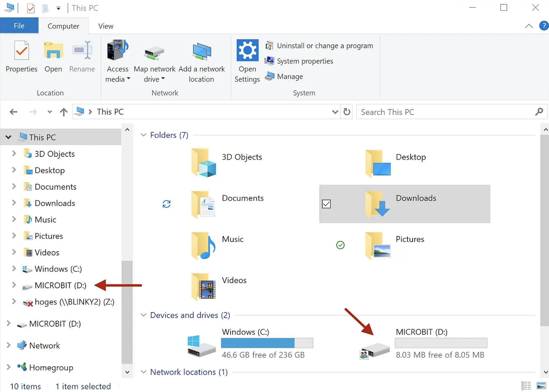
Task: Uncheck the Downloads folder checkbox
Action: pos(326,204)
